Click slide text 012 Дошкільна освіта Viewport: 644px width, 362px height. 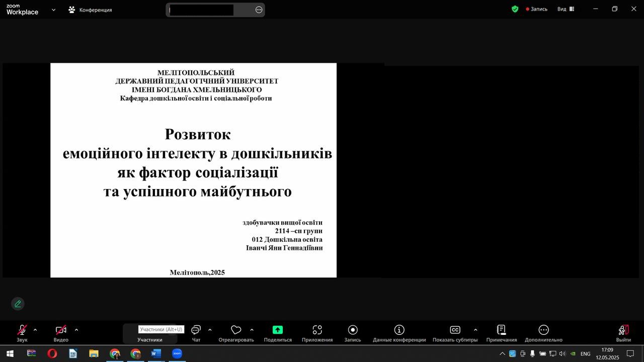(x=287, y=239)
